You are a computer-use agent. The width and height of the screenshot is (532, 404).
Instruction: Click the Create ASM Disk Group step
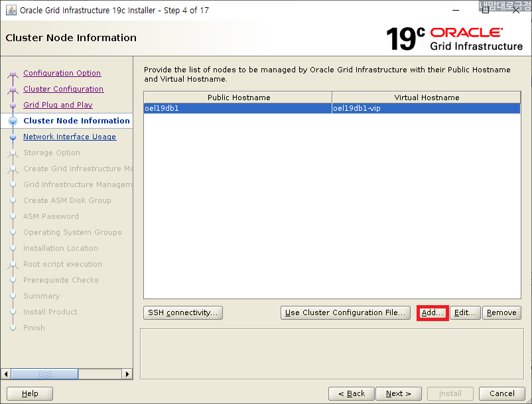[67, 200]
